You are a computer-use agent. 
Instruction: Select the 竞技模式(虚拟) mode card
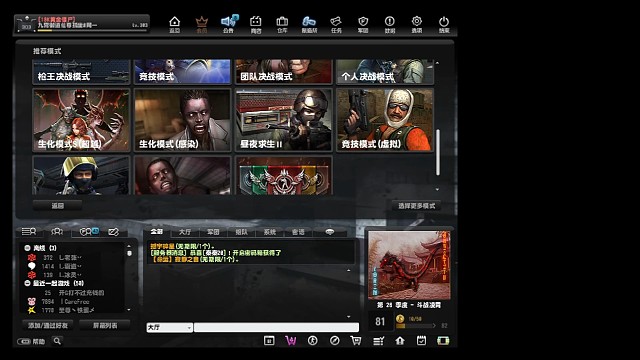click(385, 120)
